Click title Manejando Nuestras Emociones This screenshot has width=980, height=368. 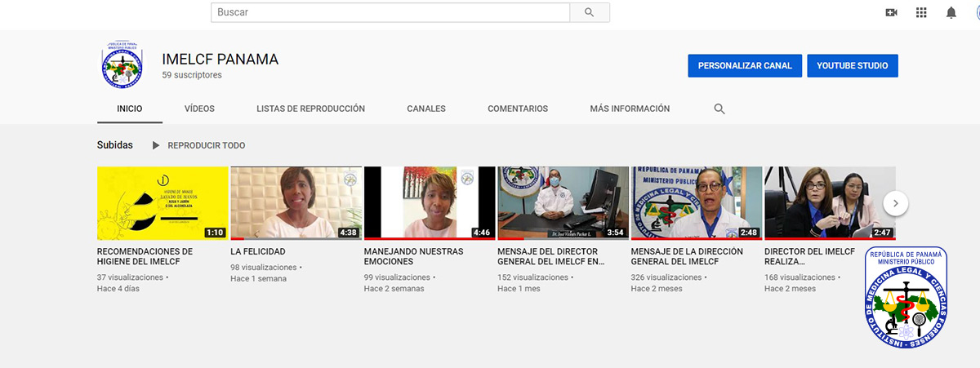414,257
